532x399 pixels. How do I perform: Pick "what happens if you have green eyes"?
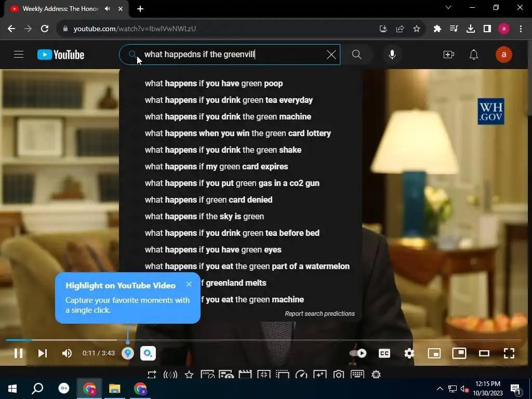pyautogui.click(x=241, y=250)
